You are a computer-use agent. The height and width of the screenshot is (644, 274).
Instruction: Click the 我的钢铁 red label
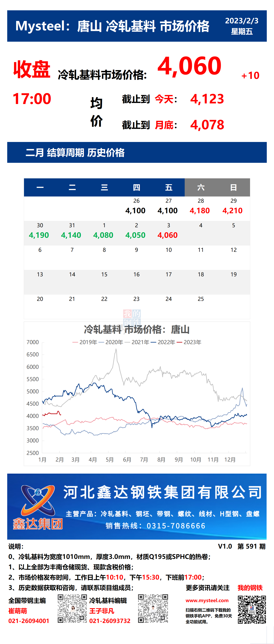pyautogui.click(x=250, y=588)
